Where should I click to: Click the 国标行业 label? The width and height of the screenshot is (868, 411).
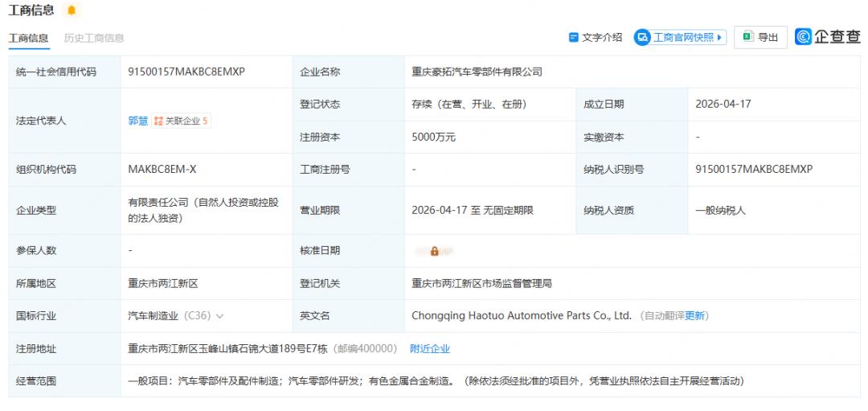click(36, 316)
